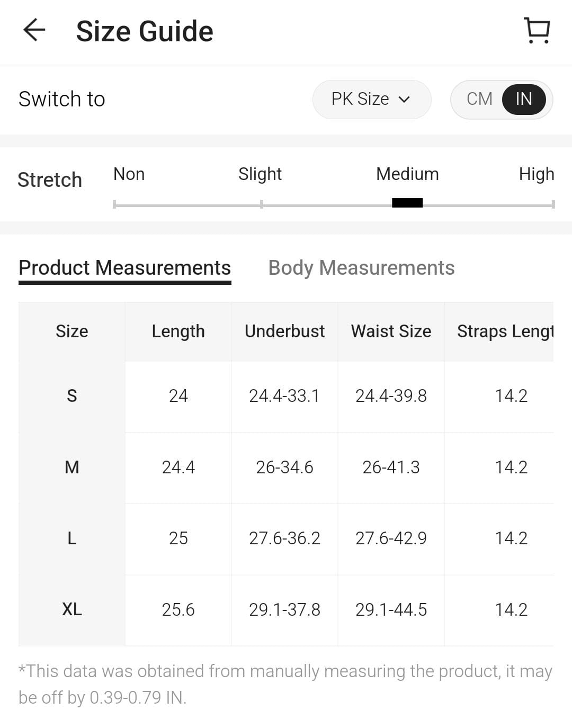Select the Product Measurements tab
Image resolution: width=572 pixels, height=728 pixels.
[x=124, y=268]
